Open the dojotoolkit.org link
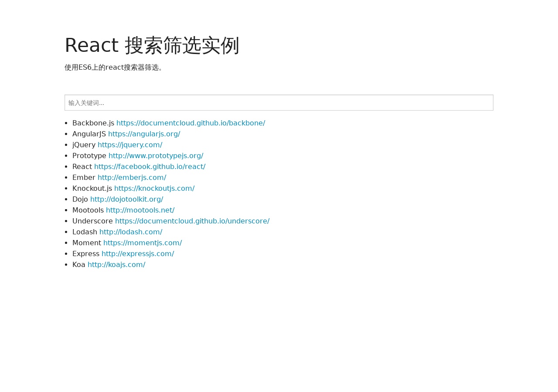 tap(126, 199)
